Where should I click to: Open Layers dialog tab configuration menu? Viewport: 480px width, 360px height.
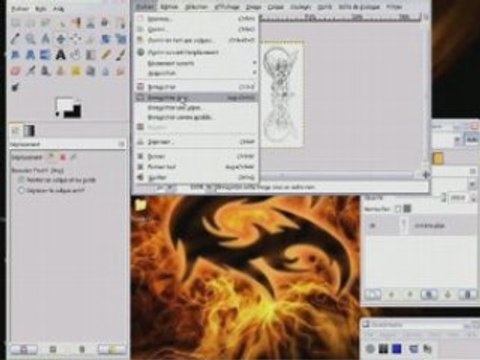tap(473, 171)
